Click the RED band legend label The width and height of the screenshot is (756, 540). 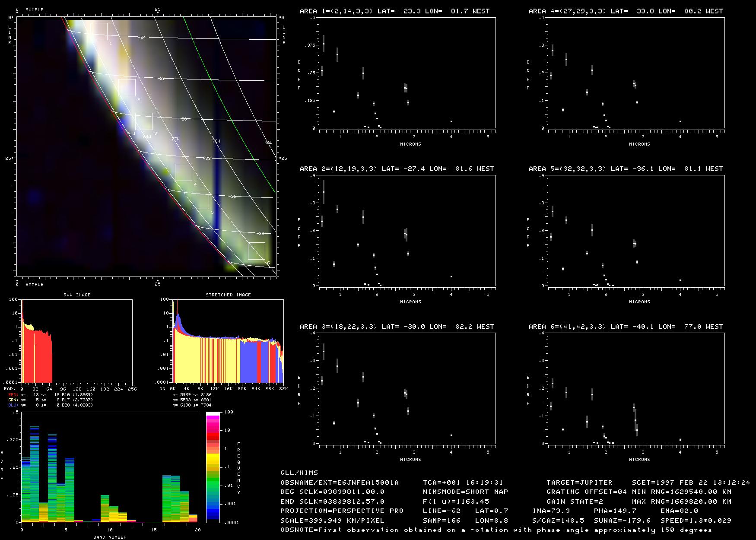(x=13, y=395)
